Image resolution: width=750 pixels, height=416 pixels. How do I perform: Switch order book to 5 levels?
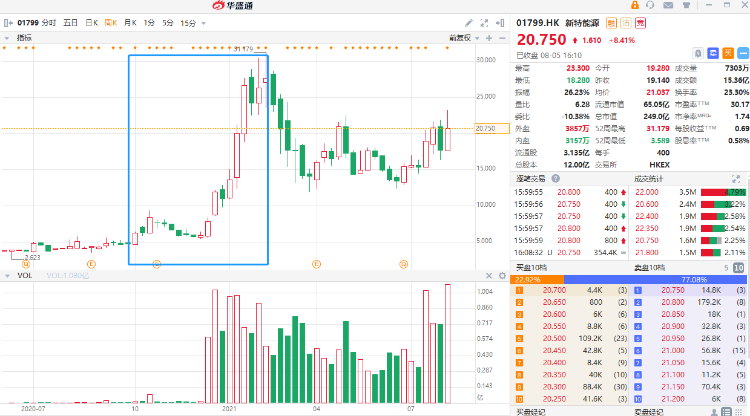click(x=726, y=268)
